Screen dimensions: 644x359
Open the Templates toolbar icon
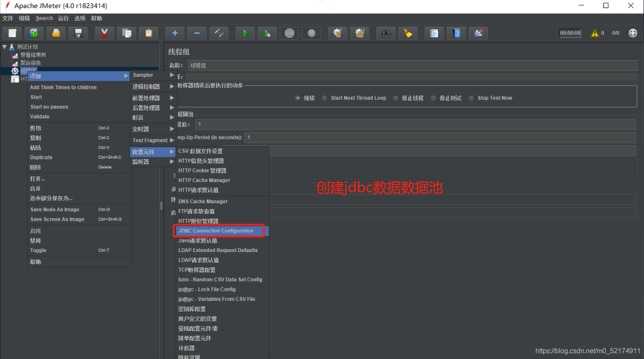[x=34, y=33]
